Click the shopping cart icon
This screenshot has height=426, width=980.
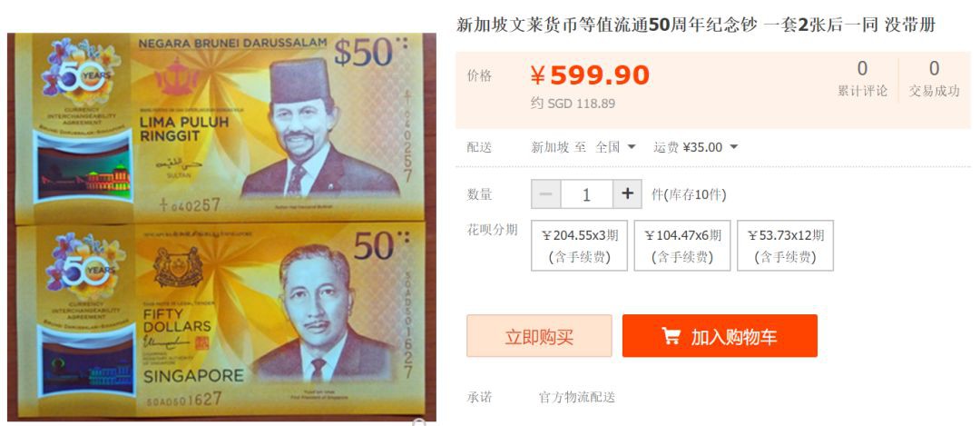(x=671, y=337)
